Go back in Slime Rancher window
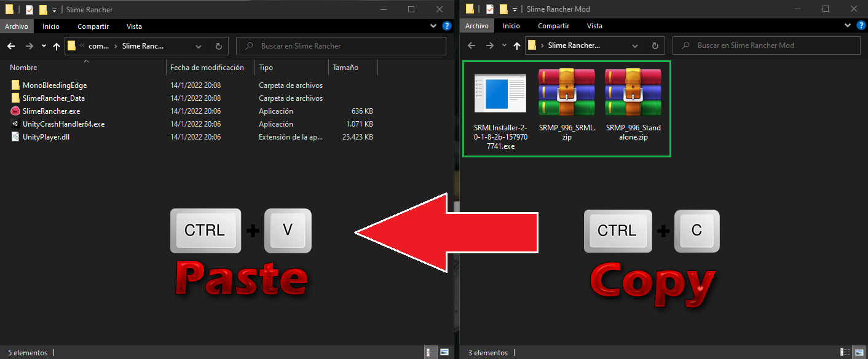 11,46
